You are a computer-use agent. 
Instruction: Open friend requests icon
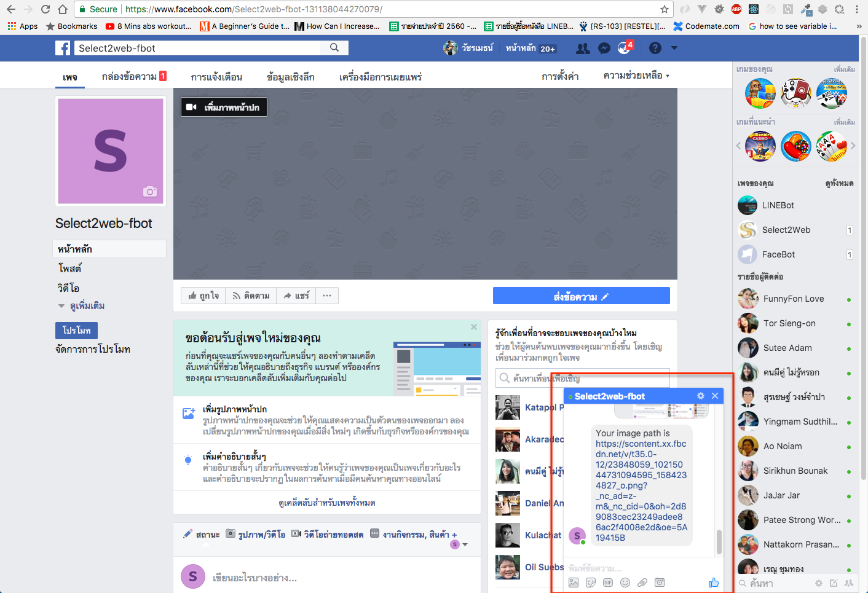pyautogui.click(x=583, y=48)
